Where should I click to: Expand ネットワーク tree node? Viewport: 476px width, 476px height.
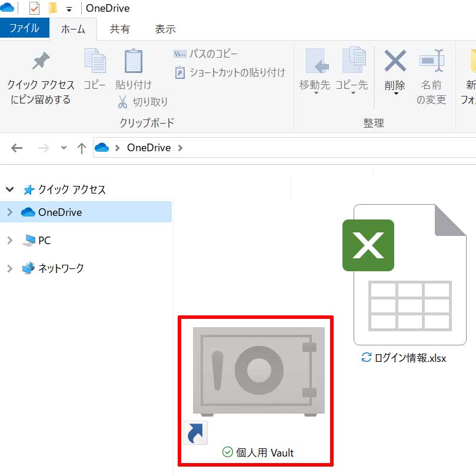click(x=10, y=268)
